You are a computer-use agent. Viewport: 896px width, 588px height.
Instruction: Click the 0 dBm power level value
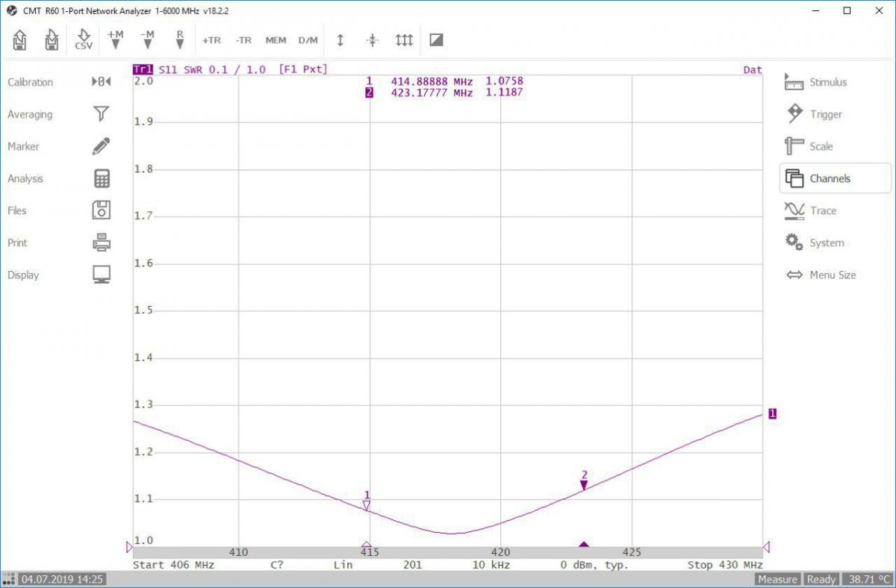coord(594,565)
